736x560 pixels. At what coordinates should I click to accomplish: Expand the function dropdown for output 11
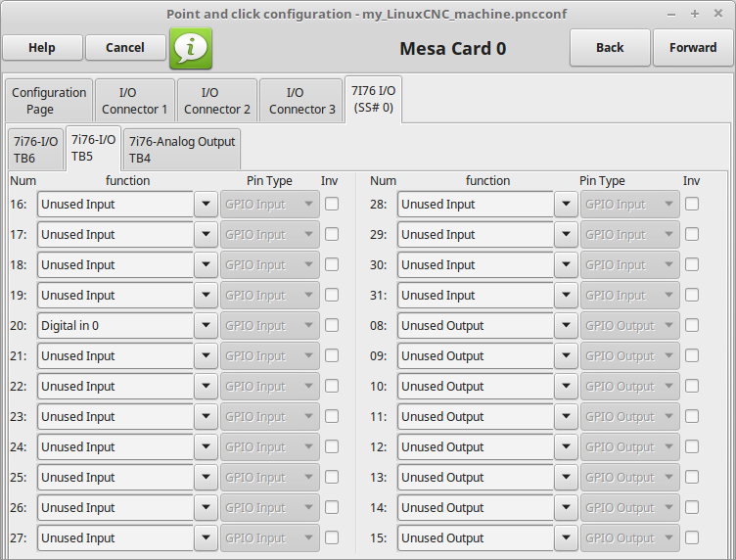(x=566, y=416)
